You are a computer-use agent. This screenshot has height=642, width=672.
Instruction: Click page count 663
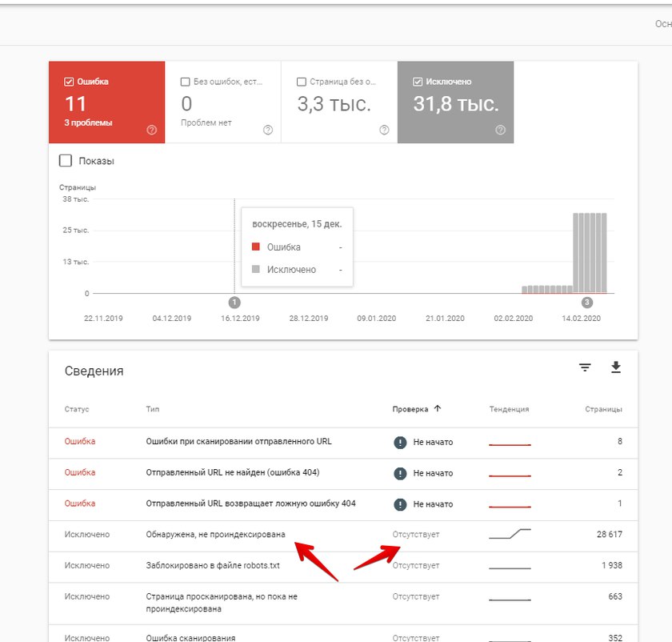point(615,596)
